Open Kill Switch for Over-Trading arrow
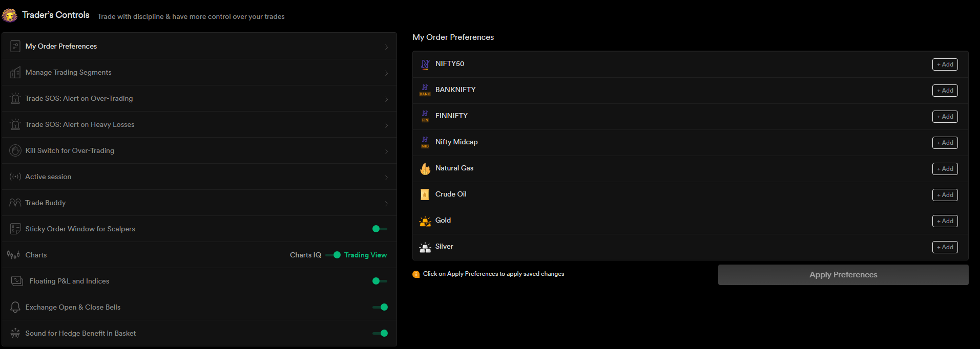The width and height of the screenshot is (980, 349). coord(386,151)
